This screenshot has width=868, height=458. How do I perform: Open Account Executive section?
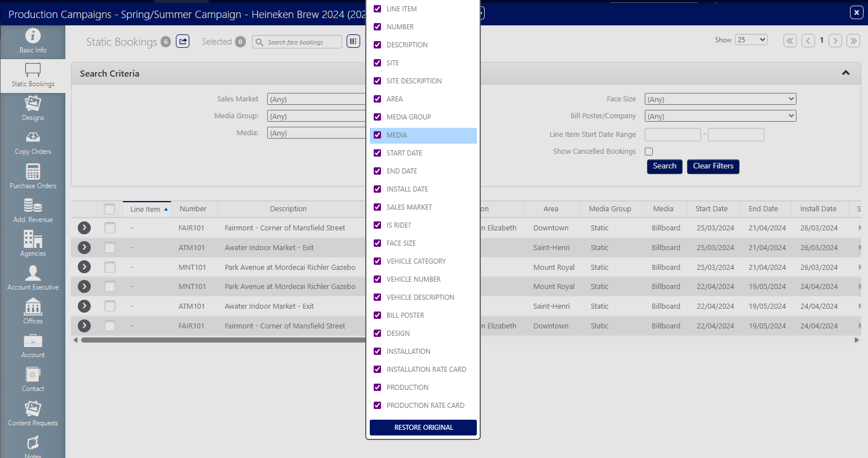(x=33, y=278)
